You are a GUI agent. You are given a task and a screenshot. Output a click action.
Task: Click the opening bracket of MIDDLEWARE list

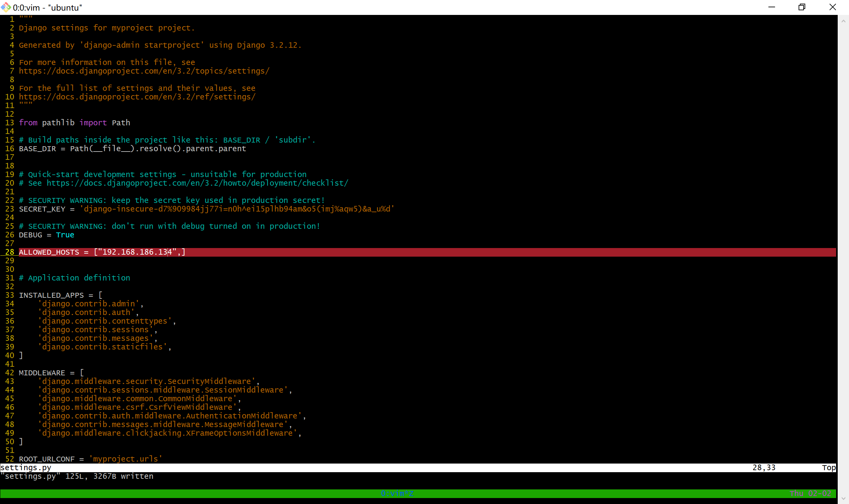click(82, 373)
